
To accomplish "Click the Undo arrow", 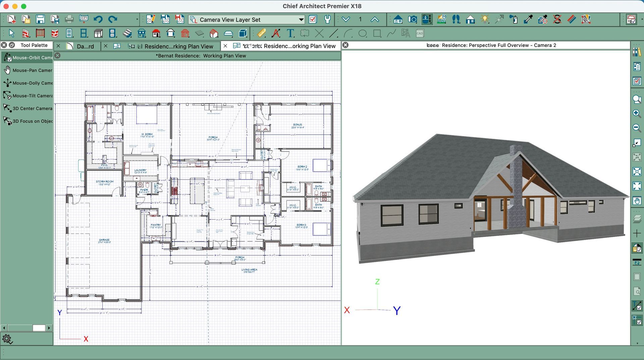I will 98,19.
